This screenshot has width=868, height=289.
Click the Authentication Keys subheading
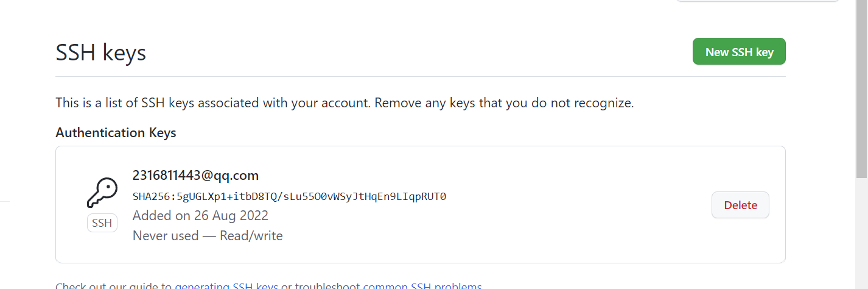pyautogui.click(x=116, y=133)
